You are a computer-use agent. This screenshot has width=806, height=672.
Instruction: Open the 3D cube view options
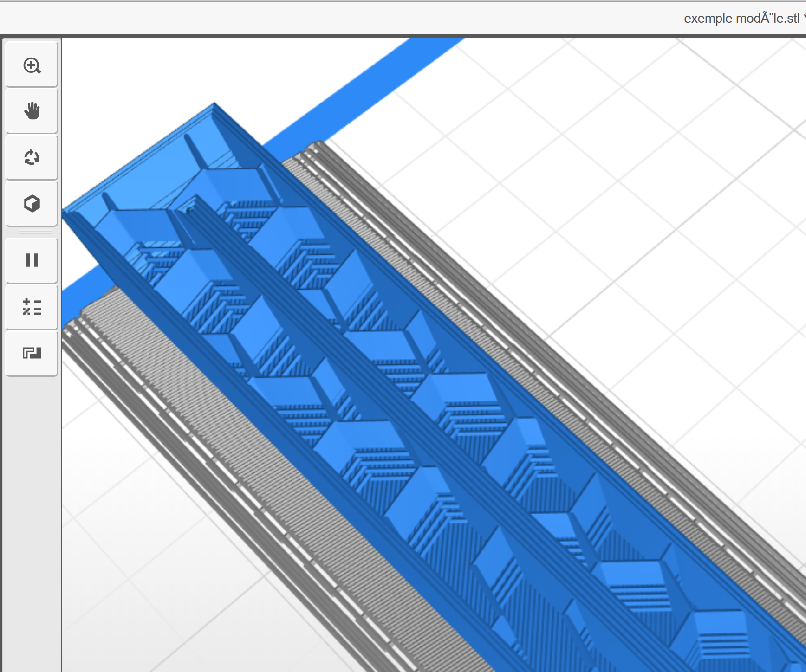click(32, 203)
